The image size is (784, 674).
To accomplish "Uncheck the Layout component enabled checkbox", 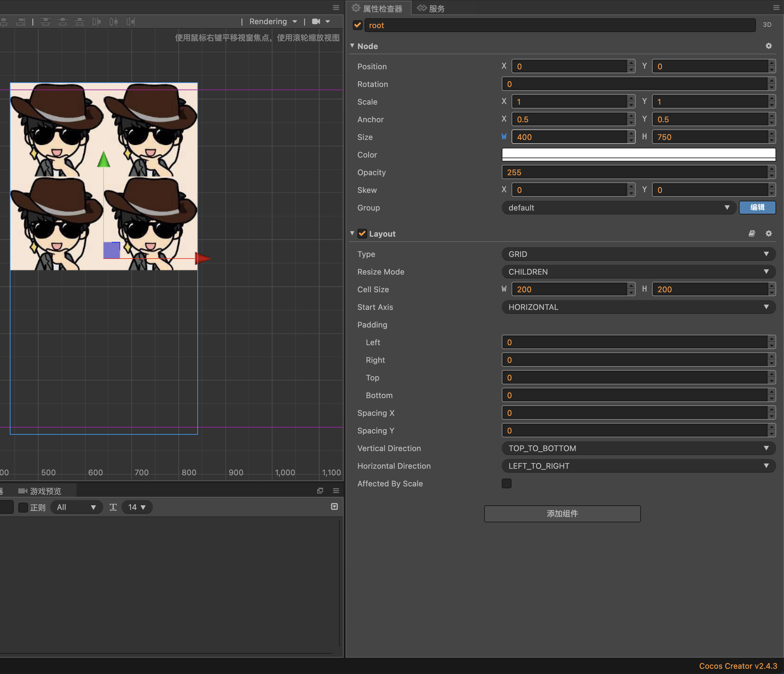I will coord(362,234).
